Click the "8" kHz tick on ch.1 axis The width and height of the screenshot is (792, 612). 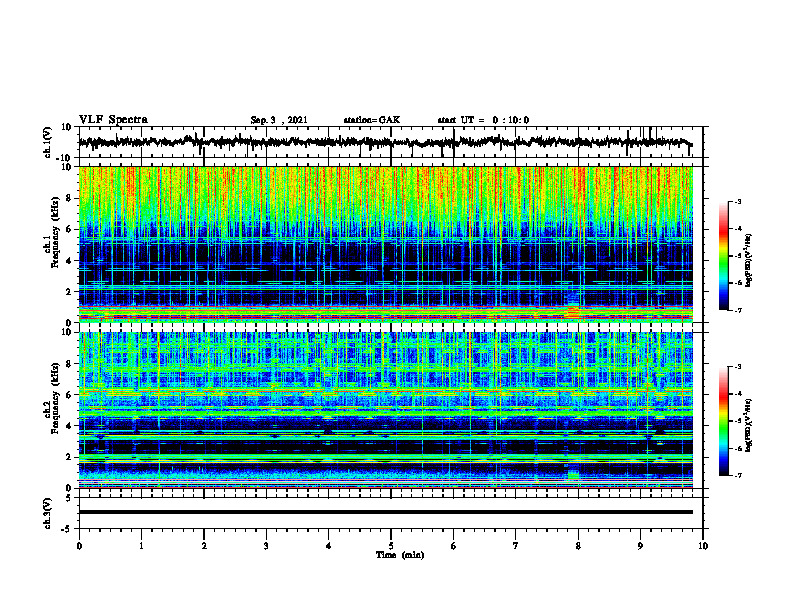[x=69, y=198]
